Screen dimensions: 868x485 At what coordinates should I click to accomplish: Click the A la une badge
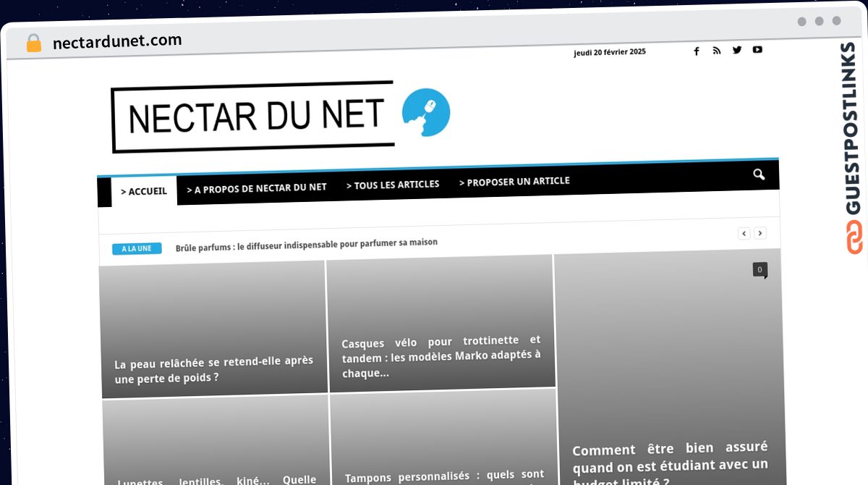137,248
